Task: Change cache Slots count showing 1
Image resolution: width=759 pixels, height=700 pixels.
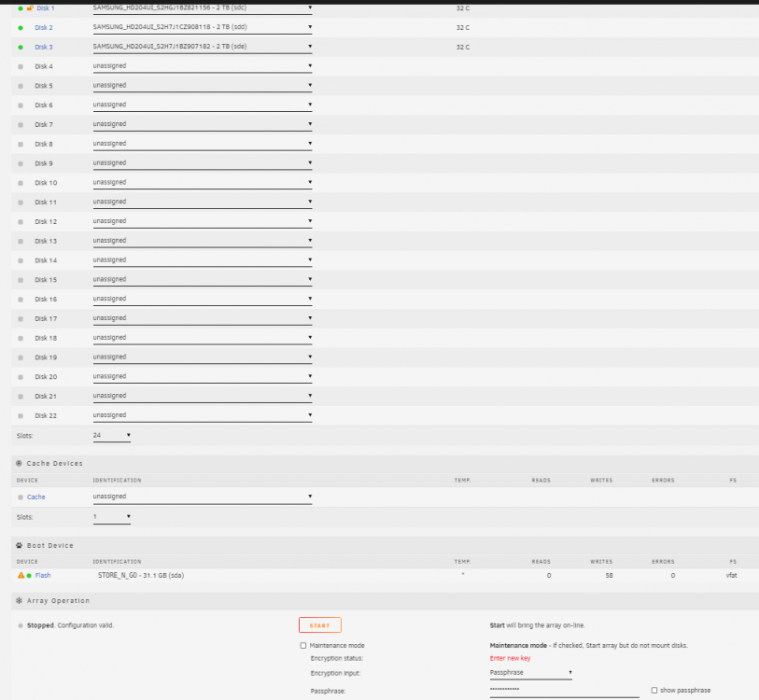Action: tap(112, 517)
